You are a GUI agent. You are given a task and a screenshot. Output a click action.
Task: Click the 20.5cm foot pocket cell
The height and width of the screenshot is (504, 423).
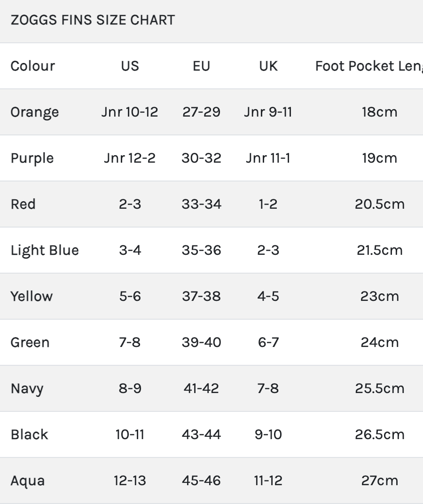[379, 204]
